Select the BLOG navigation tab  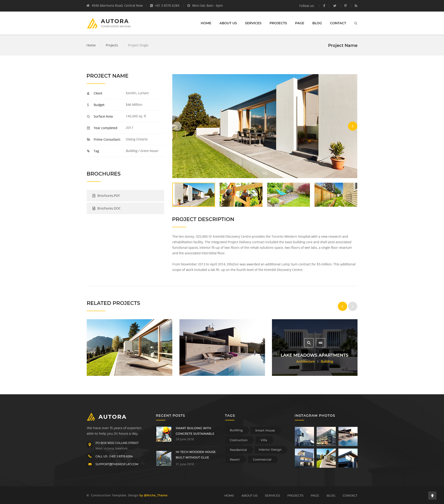click(316, 23)
